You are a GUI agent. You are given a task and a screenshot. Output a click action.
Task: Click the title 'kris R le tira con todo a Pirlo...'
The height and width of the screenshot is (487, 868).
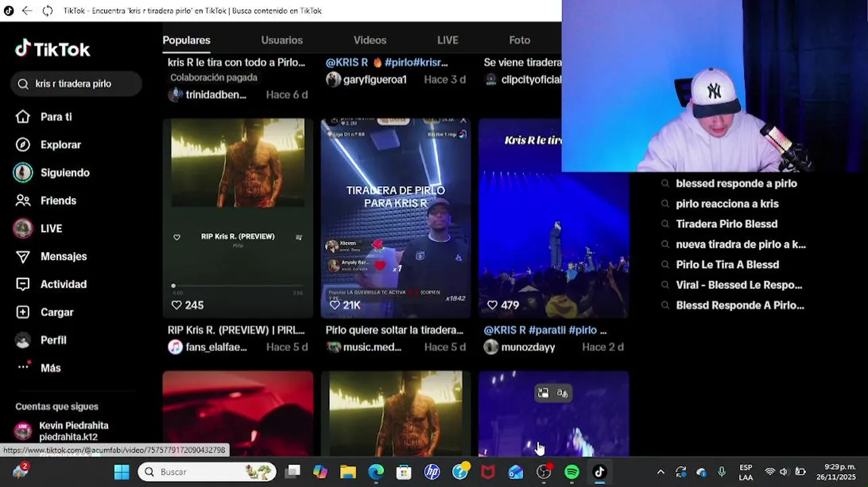pos(237,62)
